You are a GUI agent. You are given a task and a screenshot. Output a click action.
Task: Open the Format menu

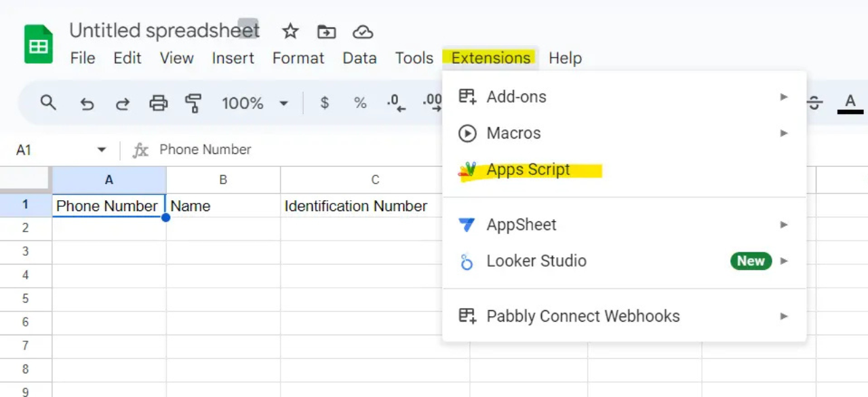click(x=298, y=58)
